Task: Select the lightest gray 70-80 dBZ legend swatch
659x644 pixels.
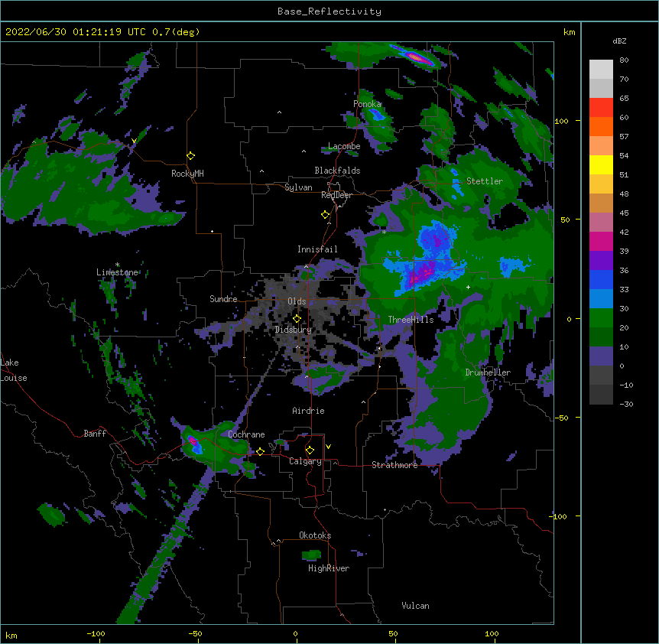Action: [x=601, y=70]
